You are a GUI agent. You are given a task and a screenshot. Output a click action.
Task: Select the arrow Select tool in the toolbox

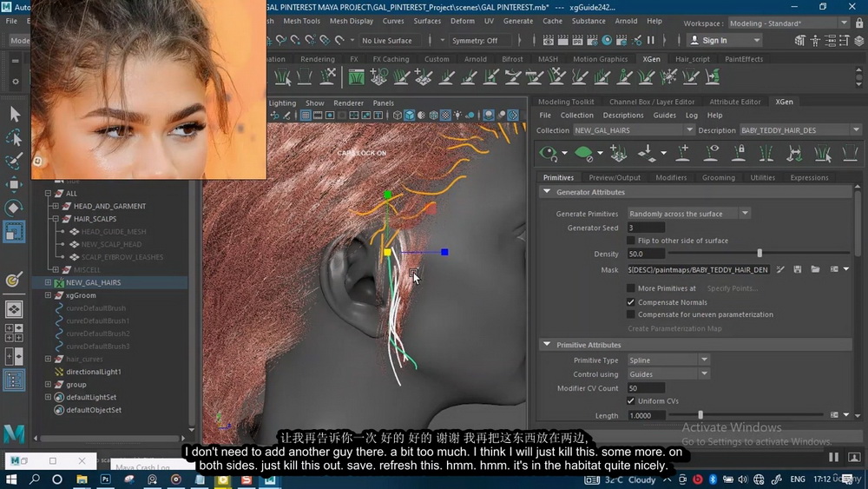tap(15, 114)
